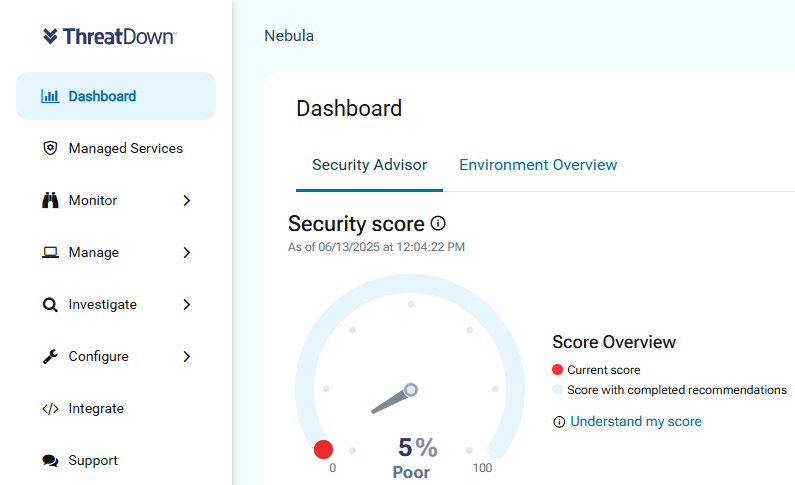795x485 pixels.
Task: Click the light blue completed recommendations swatch
Action: coord(557,390)
